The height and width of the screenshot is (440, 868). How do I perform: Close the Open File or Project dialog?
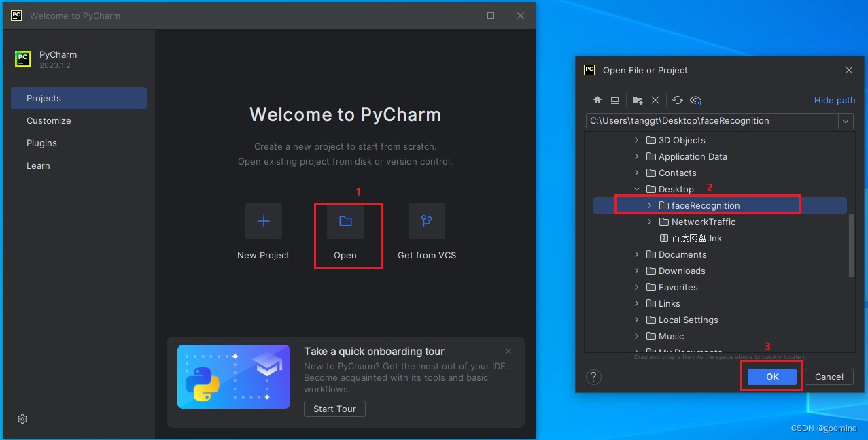coord(849,70)
